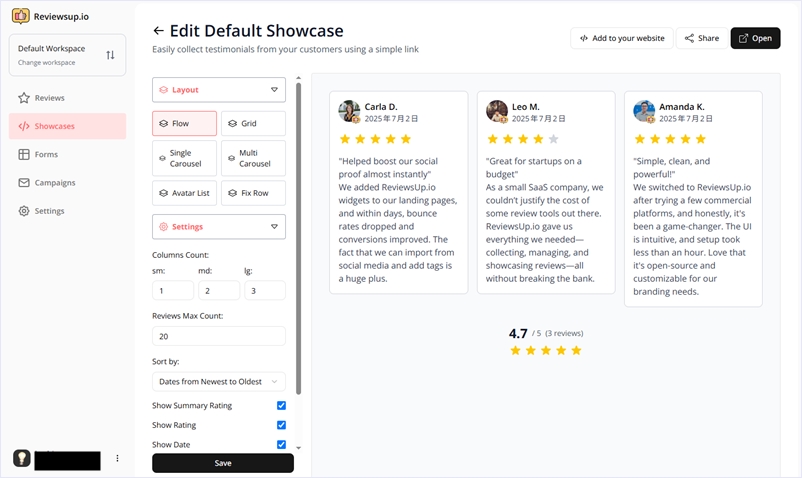Go to Campaigns in the sidebar
Image resolution: width=802 pixels, height=478 pixels.
pos(55,183)
